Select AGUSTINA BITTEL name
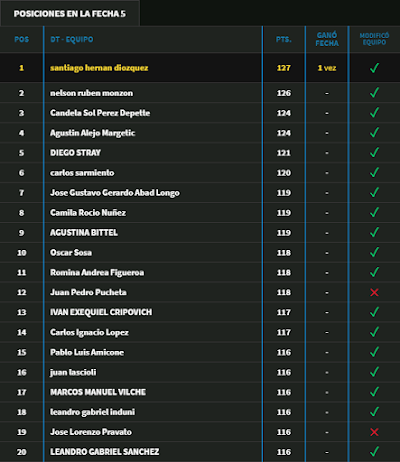400x462 pixels. point(84,232)
